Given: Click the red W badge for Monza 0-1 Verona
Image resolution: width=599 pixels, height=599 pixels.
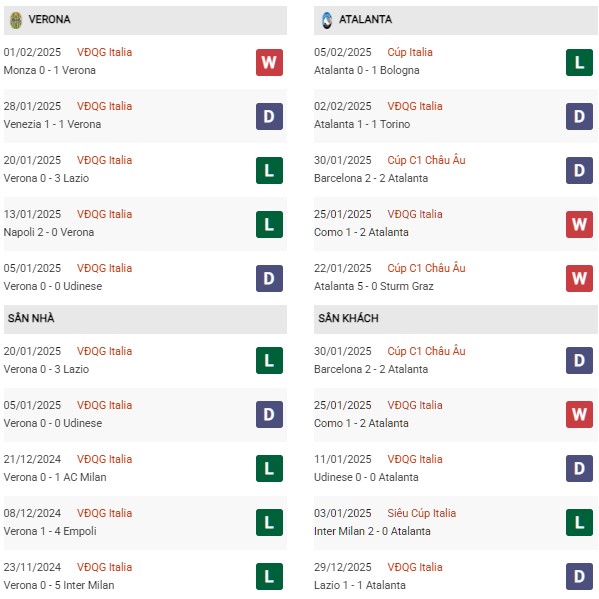Looking at the screenshot, I should pyautogui.click(x=269, y=62).
